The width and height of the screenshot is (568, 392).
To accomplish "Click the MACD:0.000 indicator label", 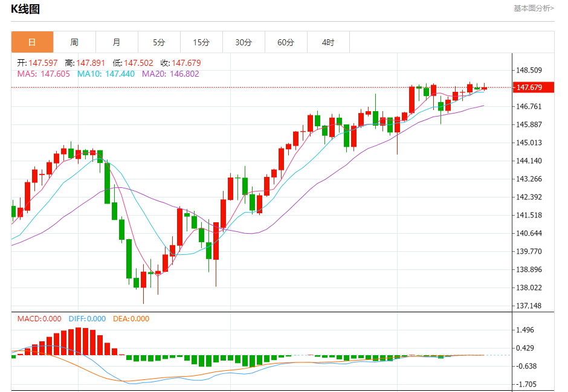I will [x=39, y=318].
